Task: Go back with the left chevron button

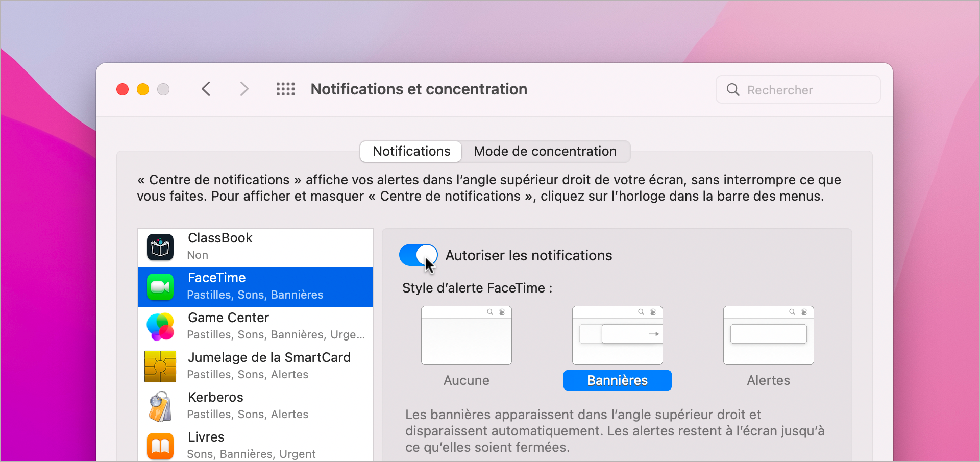Action: (x=206, y=89)
